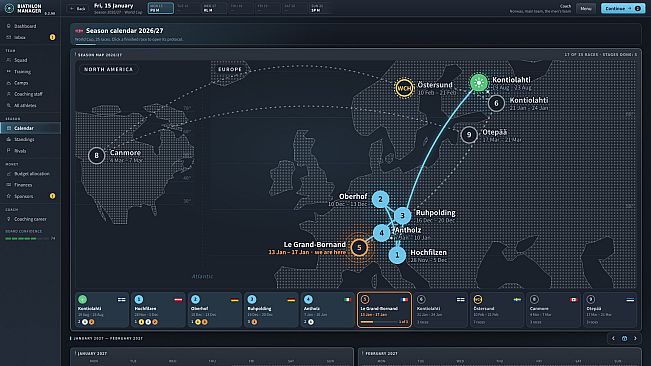Advance months with right chevron arrow

tap(635, 339)
